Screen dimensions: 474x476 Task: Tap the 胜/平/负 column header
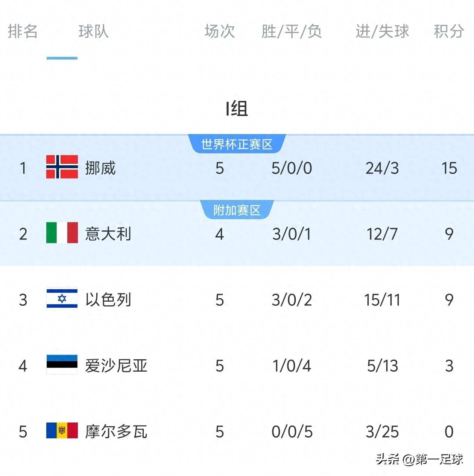(x=292, y=31)
